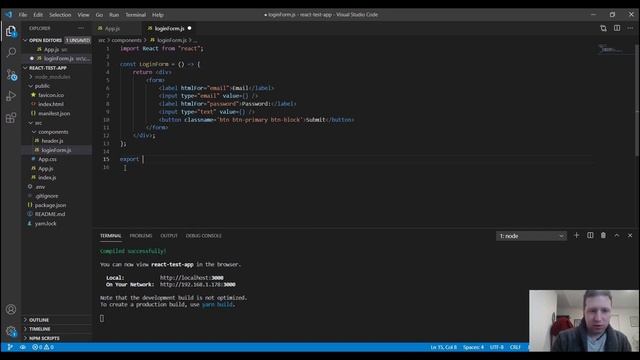The width and height of the screenshot is (640, 360).
Task: Open manifest.json in the file tree
Action: [54, 113]
